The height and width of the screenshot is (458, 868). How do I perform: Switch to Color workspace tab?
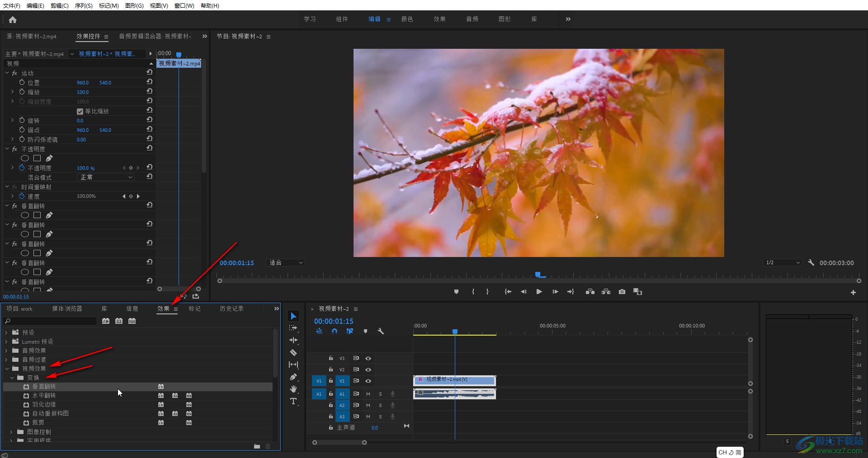click(x=407, y=19)
